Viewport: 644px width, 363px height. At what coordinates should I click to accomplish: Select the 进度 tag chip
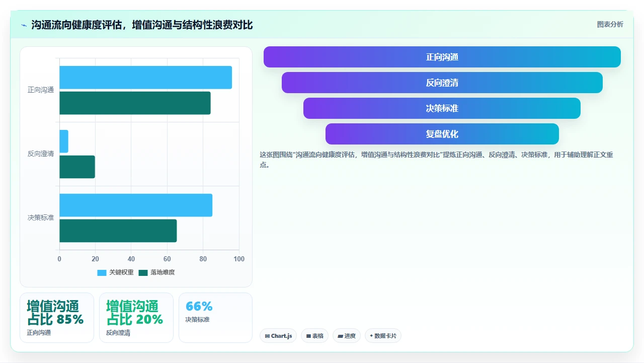(x=347, y=336)
